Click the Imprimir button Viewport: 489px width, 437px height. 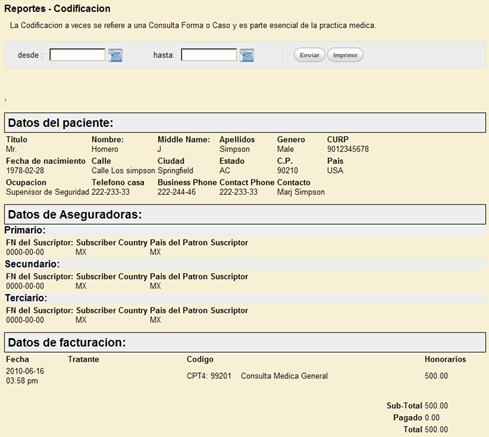coord(345,55)
